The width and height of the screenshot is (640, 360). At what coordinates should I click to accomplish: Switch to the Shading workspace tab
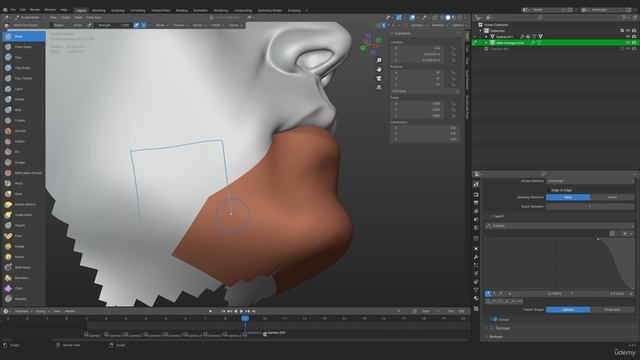[x=181, y=10]
